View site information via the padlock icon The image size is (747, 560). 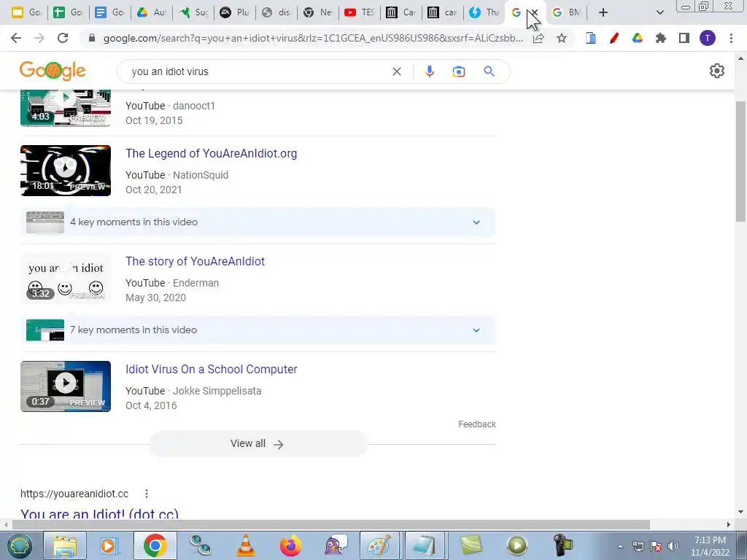pyautogui.click(x=92, y=38)
